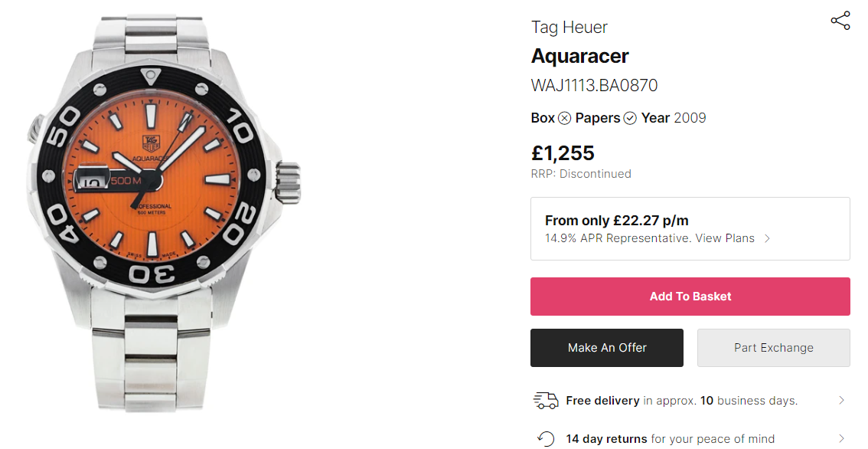Click the delivery truck icon
The height and width of the screenshot is (449, 868).
click(546, 400)
